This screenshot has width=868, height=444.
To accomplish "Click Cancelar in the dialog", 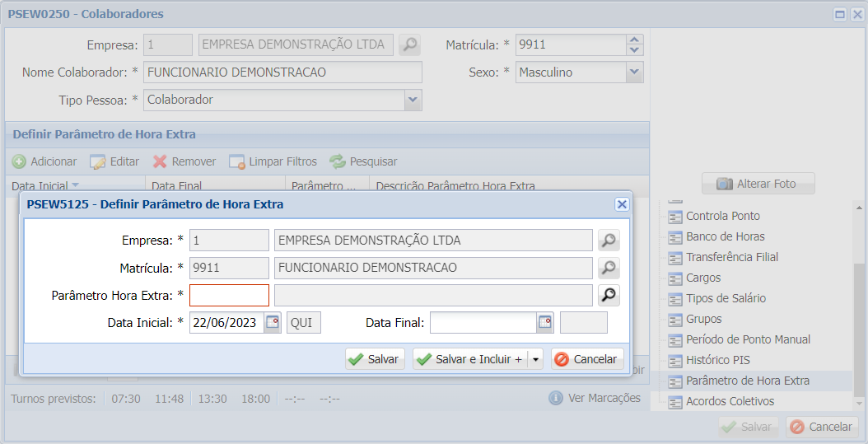I will (x=586, y=359).
